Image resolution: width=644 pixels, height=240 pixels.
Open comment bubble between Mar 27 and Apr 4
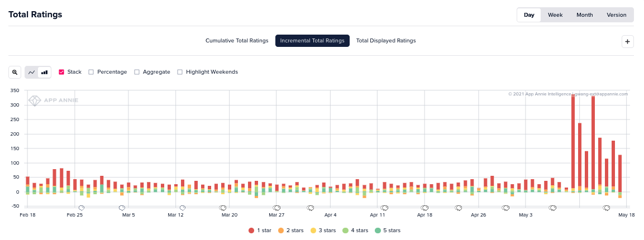coord(311,208)
